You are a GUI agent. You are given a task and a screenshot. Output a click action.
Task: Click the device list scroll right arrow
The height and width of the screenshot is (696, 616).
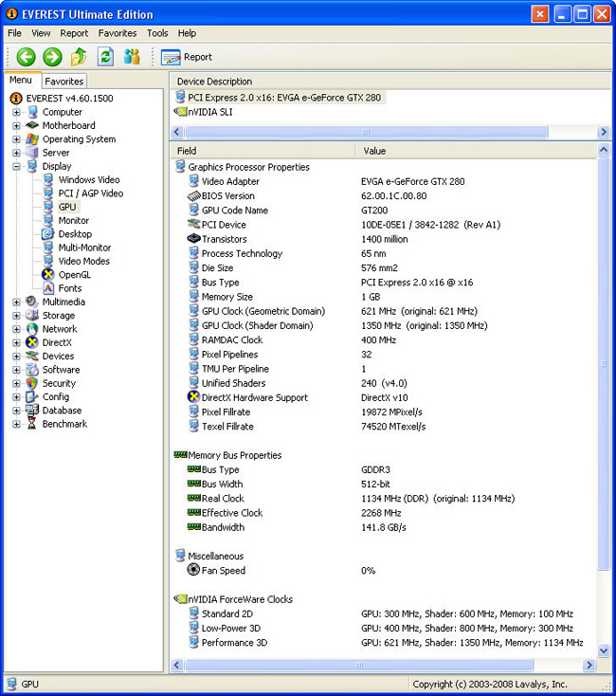coord(603,132)
